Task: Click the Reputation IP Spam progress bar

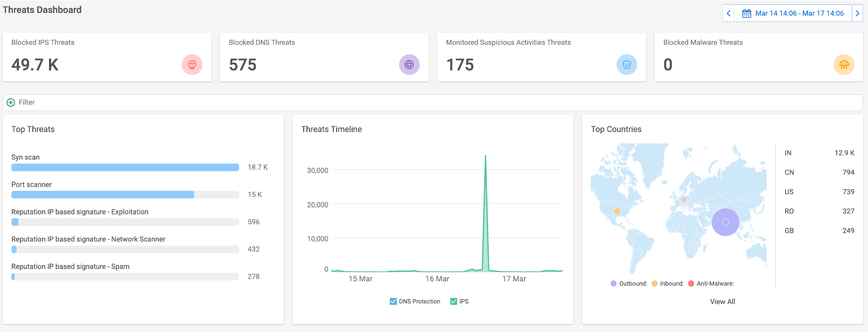Action: tap(125, 276)
